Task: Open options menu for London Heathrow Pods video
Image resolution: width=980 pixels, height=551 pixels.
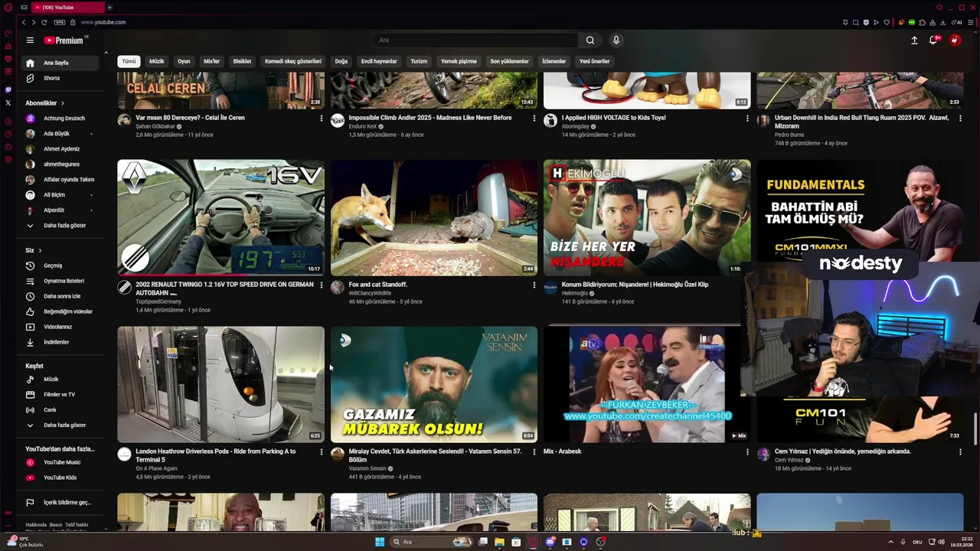Action: [x=321, y=452]
